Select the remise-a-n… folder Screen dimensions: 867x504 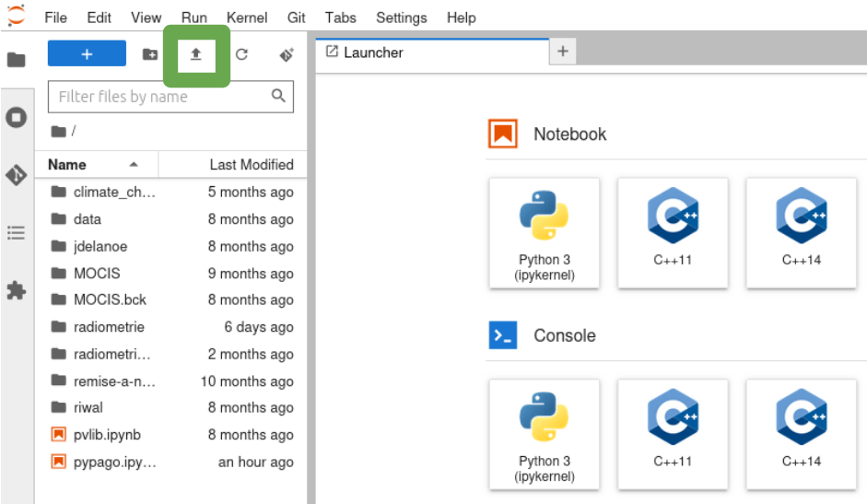click(x=171, y=381)
